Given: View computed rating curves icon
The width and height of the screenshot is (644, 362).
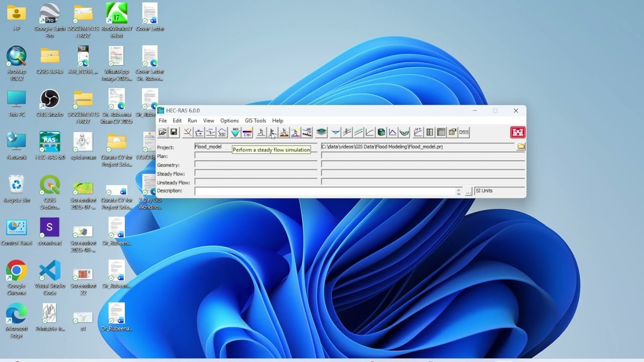Looking at the screenshot, I should (x=370, y=132).
